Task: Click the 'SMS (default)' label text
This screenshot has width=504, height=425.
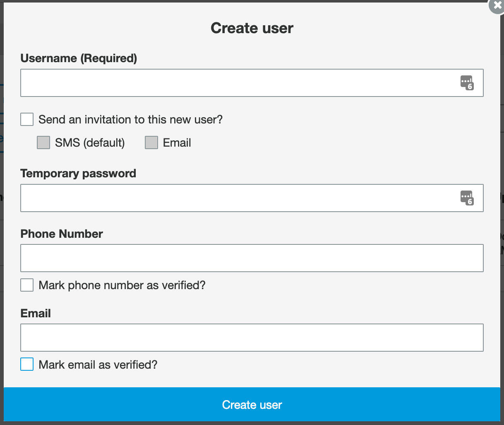Action: [x=90, y=143]
